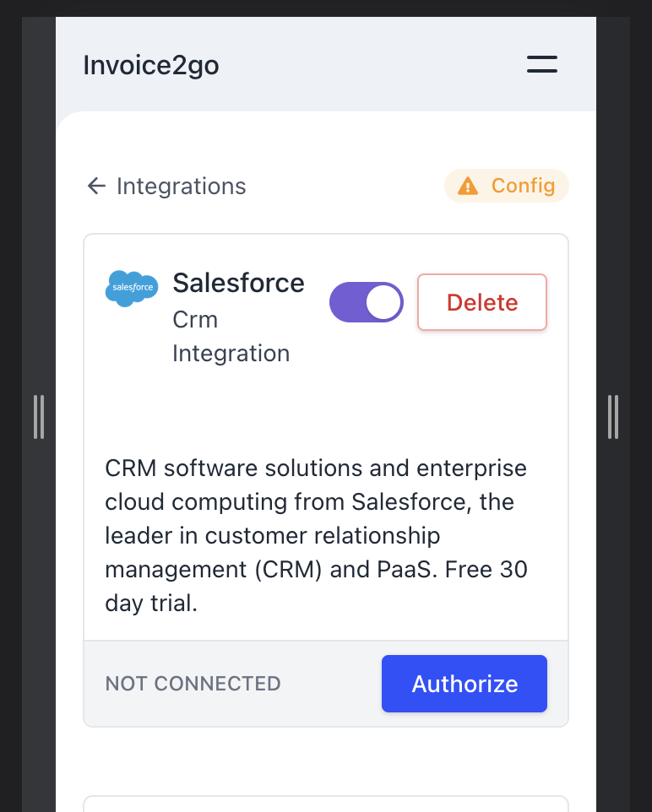652x812 pixels.
Task: Click the Invoice2go app title
Action: [151, 64]
